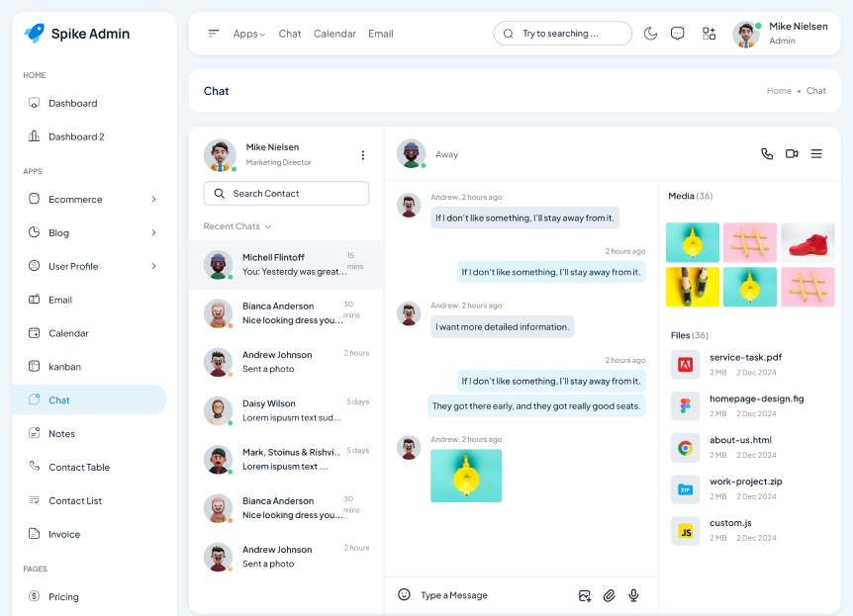The height and width of the screenshot is (616, 853).
Task: Open the top bar messages icon
Action: tap(678, 34)
